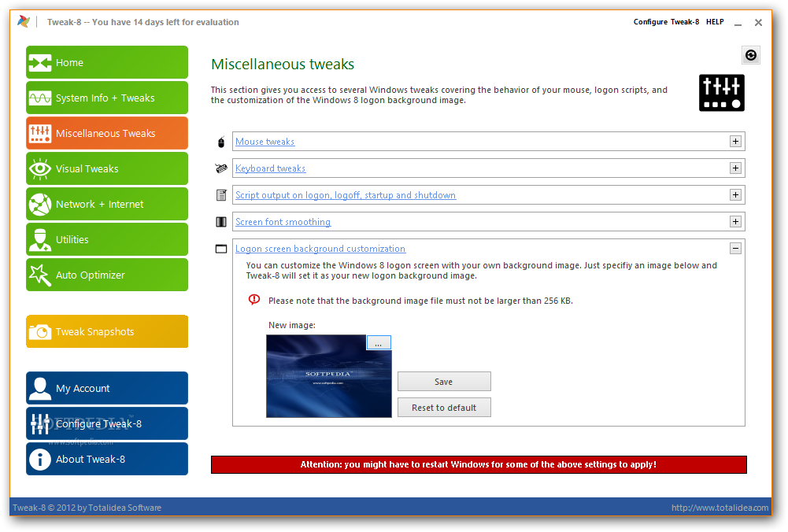The height and width of the screenshot is (532, 788).
Task: Minimize the Tweak-8 window
Action: point(738,23)
